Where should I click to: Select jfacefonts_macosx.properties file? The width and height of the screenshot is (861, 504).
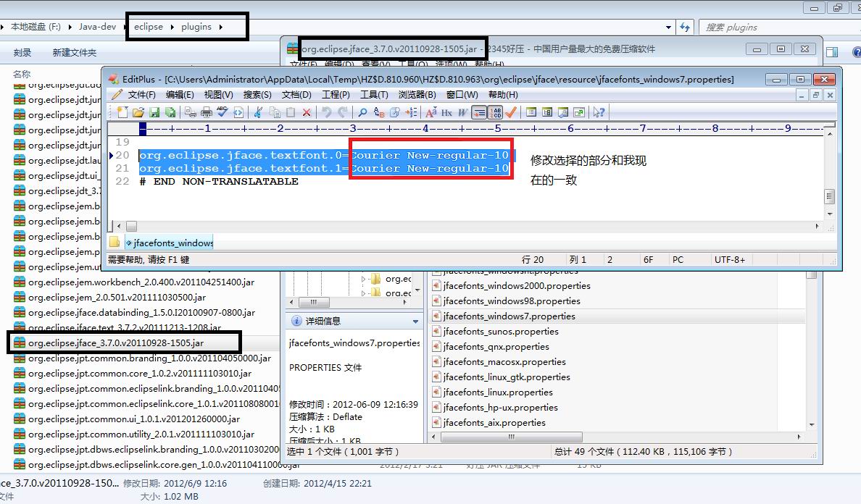[x=504, y=362]
